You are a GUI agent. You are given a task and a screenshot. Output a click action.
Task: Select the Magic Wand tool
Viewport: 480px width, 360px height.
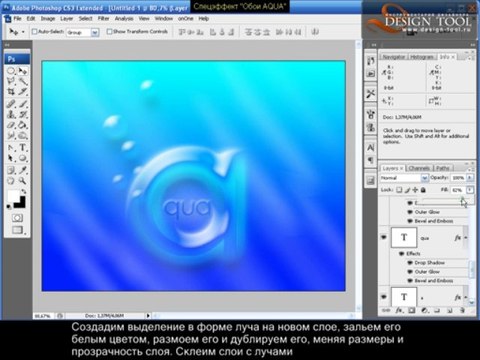(23, 81)
